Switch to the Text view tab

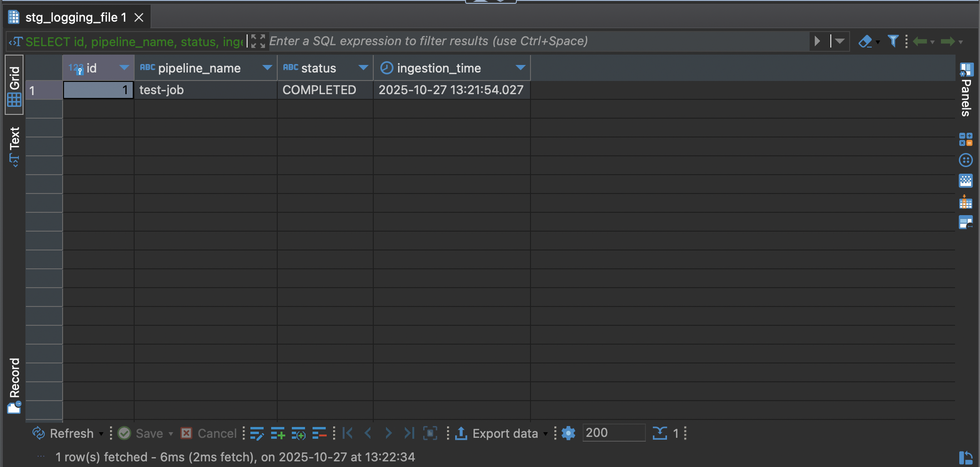[x=14, y=146]
